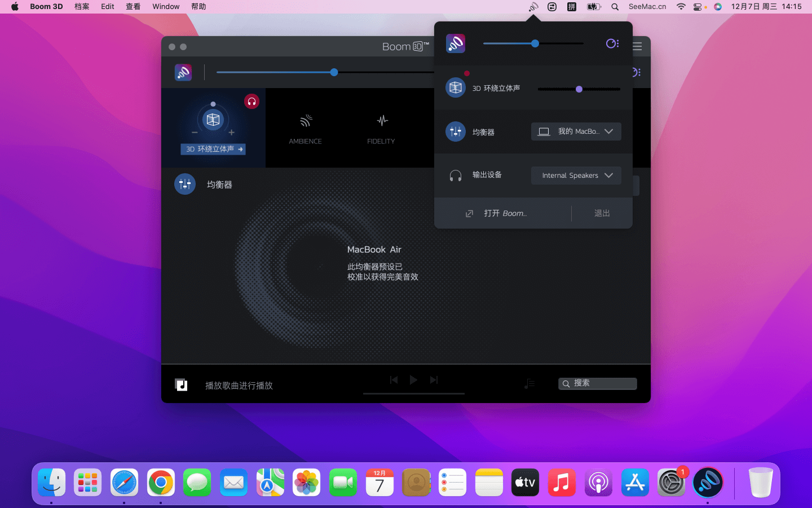
Task: Open playlist via music note list icon
Action: tap(529, 384)
